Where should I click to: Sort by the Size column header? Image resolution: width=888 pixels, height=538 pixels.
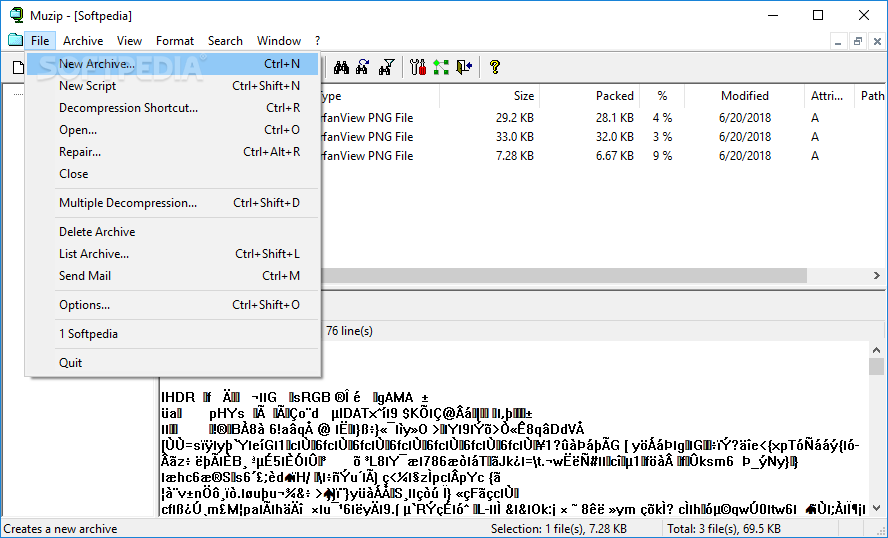(489, 96)
